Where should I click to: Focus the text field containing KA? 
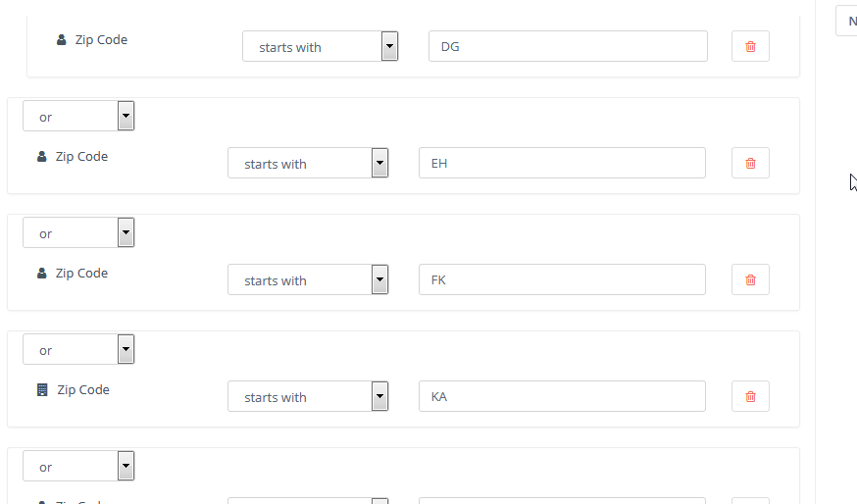click(563, 396)
